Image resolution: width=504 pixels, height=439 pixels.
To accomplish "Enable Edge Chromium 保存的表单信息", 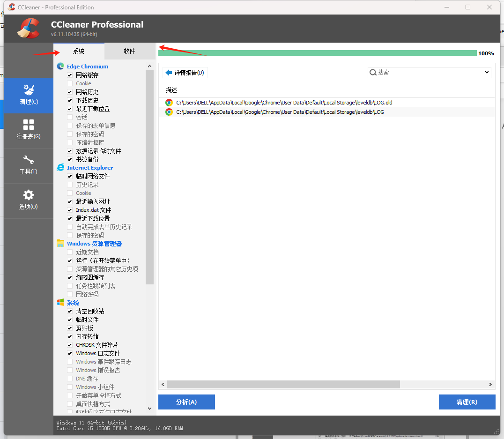I will [x=70, y=126].
